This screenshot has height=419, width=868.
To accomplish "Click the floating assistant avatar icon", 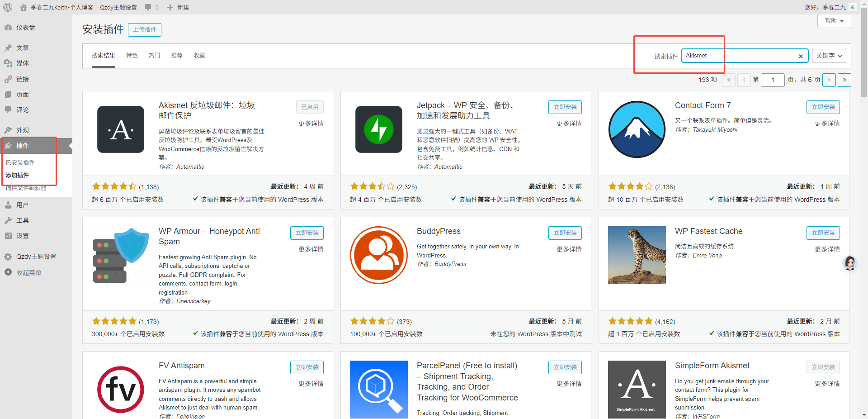I will click(x=850, y=263).
